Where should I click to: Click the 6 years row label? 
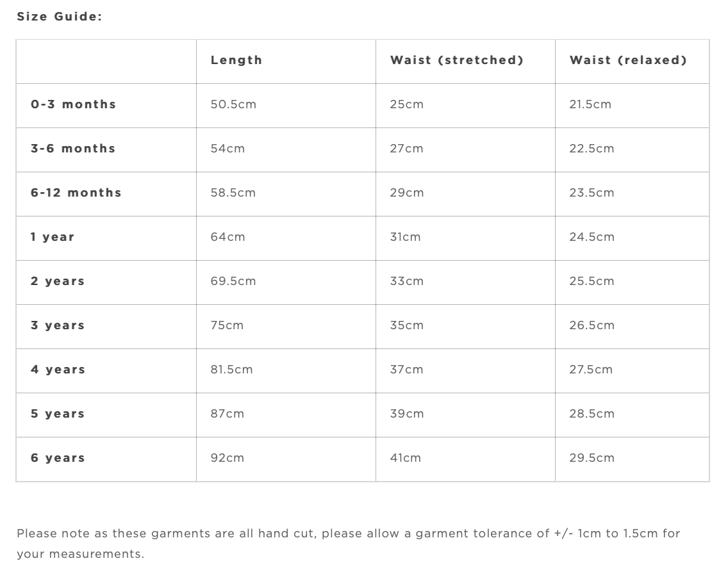point(58,458)
